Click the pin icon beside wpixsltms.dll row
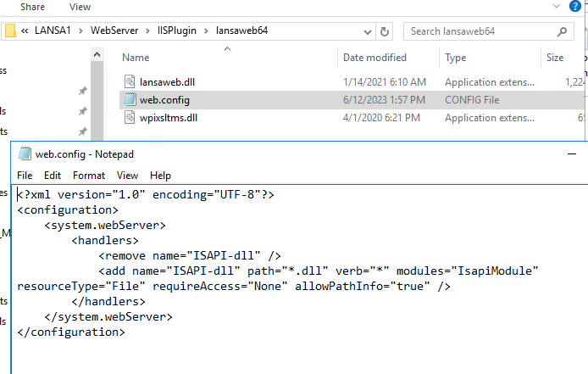This screenshot has height=374, width=588. click(x=83, y=131)
